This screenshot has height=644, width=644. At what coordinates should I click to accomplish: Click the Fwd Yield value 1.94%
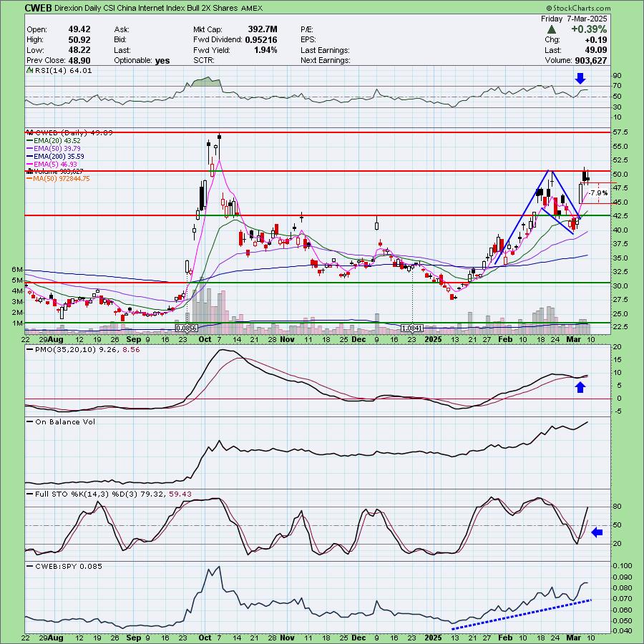[265, 49]
